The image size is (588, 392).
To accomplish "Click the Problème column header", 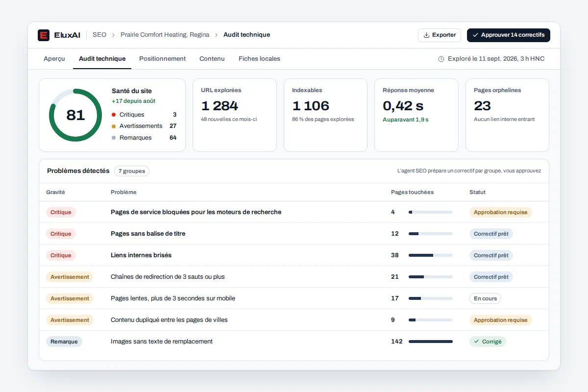I will click(123, 192).
